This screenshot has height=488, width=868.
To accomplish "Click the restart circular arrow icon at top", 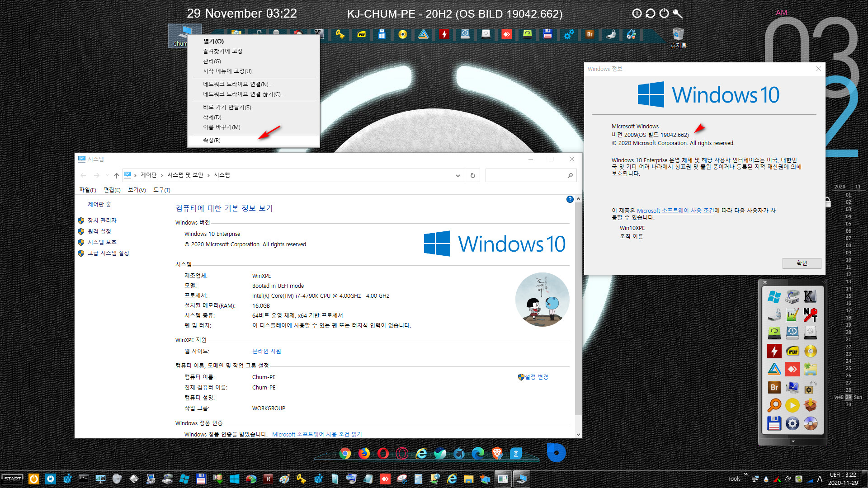I will (650, 13).
